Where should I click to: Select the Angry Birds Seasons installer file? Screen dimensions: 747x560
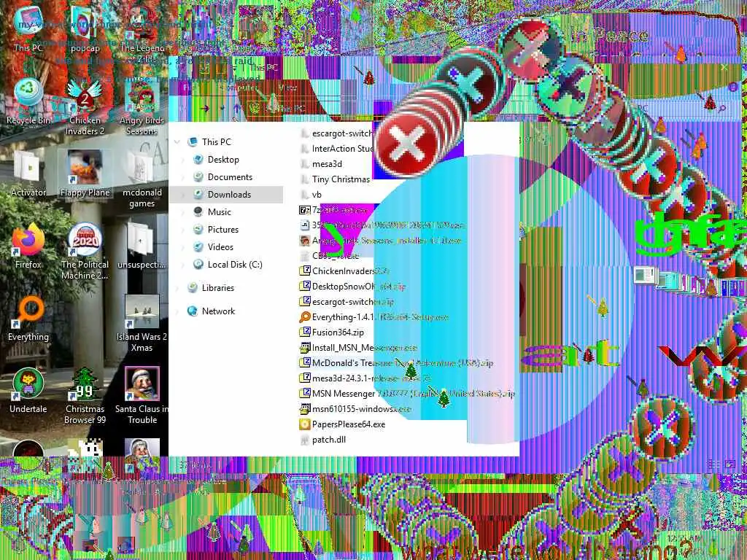click(380, 241)
